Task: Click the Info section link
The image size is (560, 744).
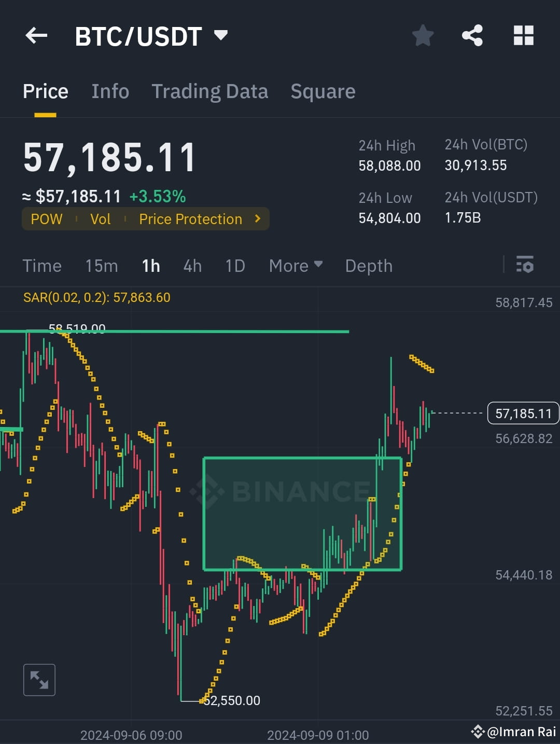Action: (x=110, y=91)
